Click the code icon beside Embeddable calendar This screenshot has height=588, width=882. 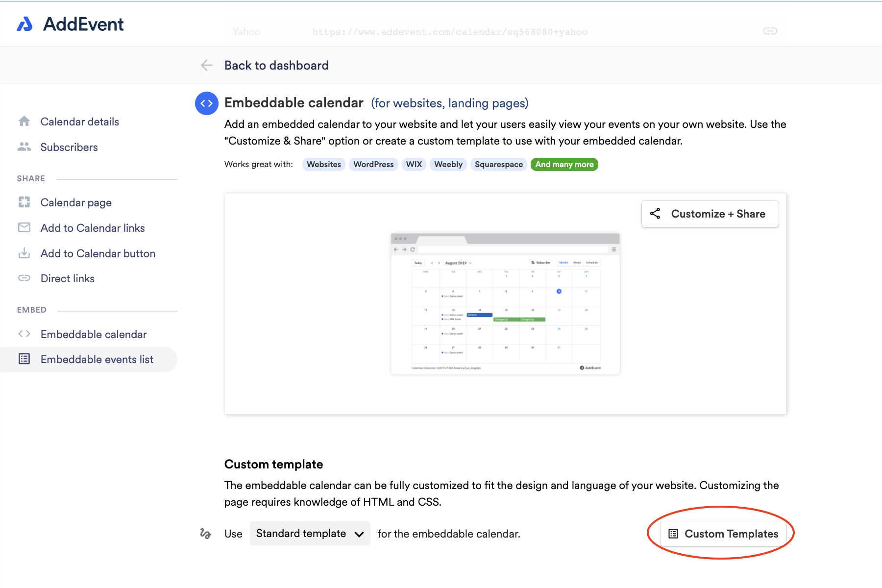24,334
